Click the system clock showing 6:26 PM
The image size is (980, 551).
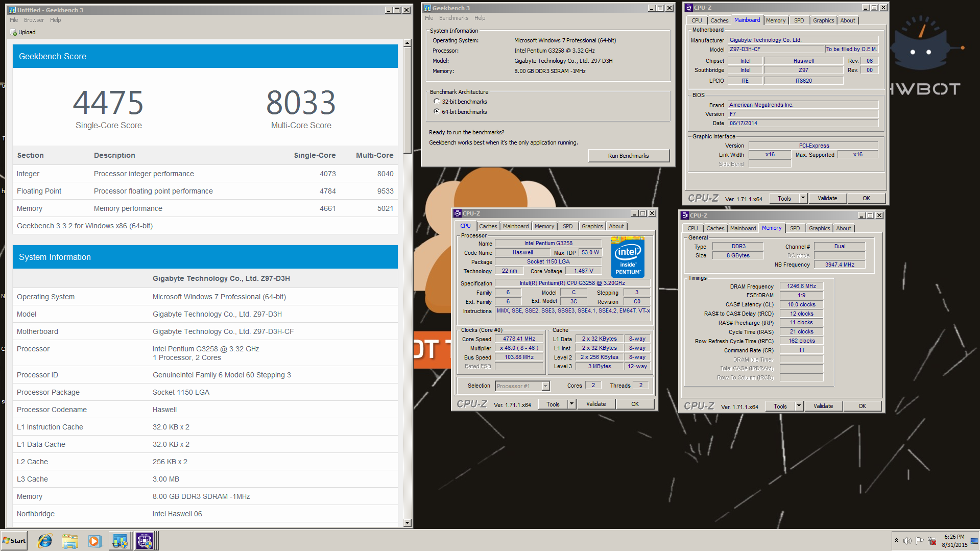coord(954,537)
